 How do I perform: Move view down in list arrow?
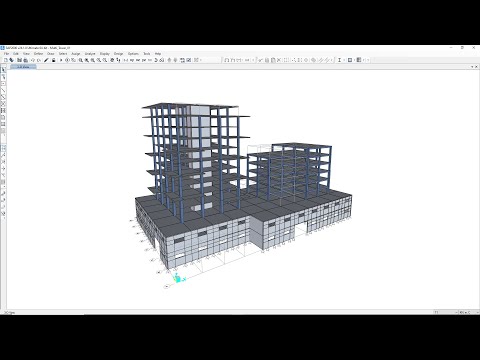pos(175,60)
